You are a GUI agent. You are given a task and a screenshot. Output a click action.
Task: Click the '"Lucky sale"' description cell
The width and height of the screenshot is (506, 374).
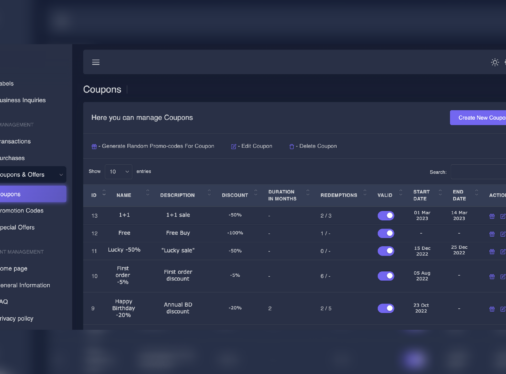pos(178,250)
